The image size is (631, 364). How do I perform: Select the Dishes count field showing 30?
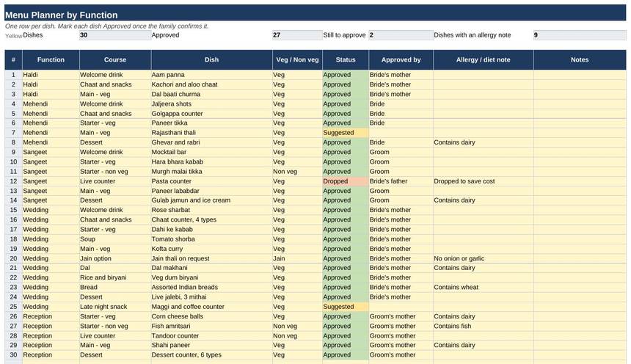(x=115, y=35)
